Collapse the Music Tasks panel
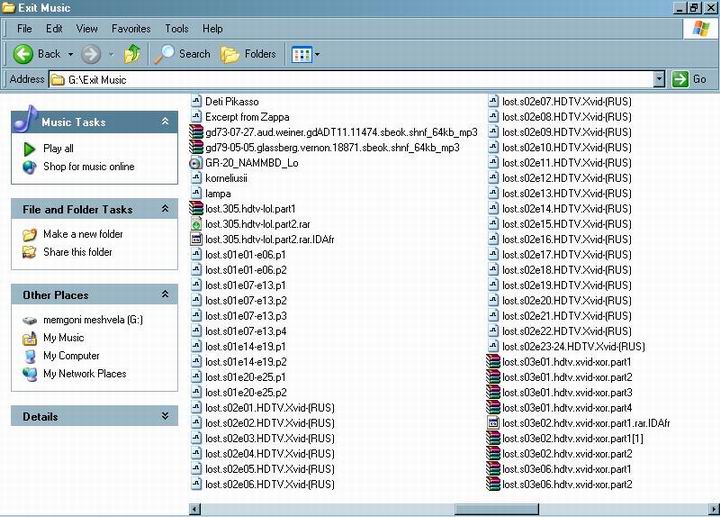This screenshot has width=720, height=517. click(x=165, y=122)
